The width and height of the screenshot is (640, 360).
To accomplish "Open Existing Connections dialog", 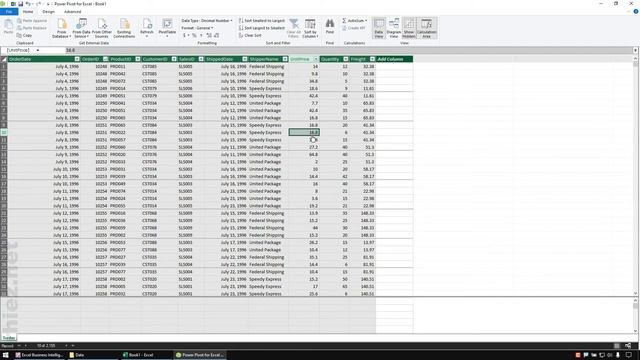I will pos(124,28).
